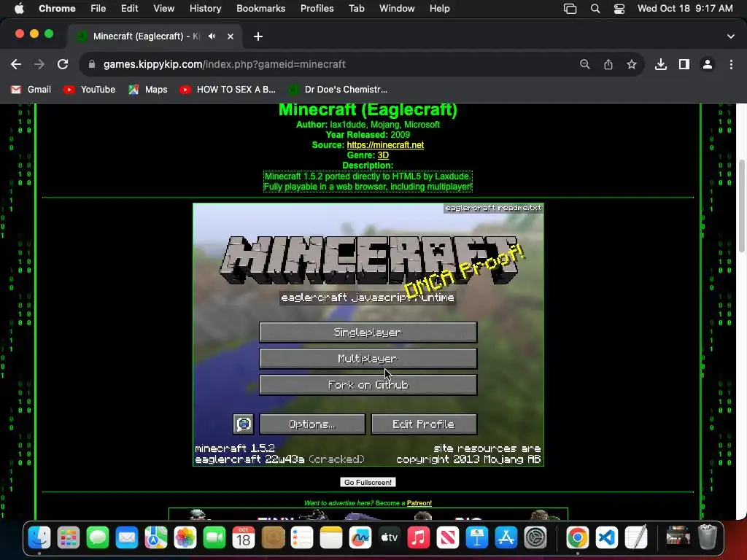Expand the tab search chevron
747x560 pixels.
coord(731,36)
